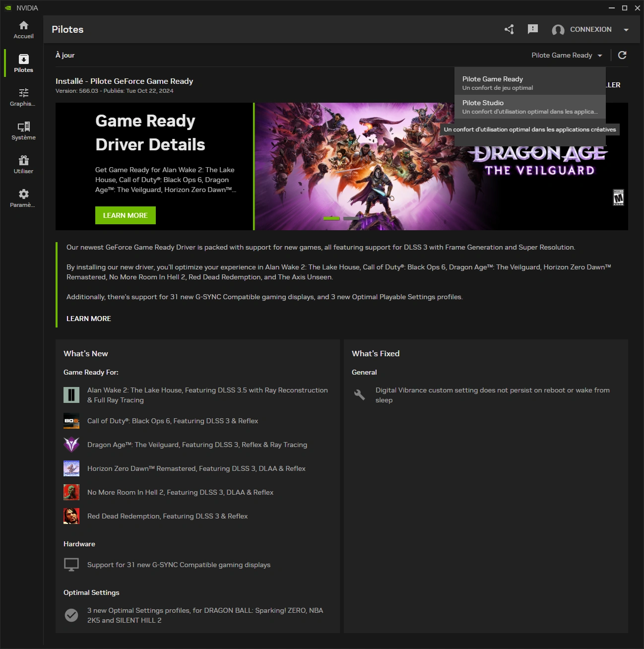The image size is (644, 649).
Task: Click 'Dragon Age: The Veilguard, Featuring' list text
Action: (x=197, y=445)
